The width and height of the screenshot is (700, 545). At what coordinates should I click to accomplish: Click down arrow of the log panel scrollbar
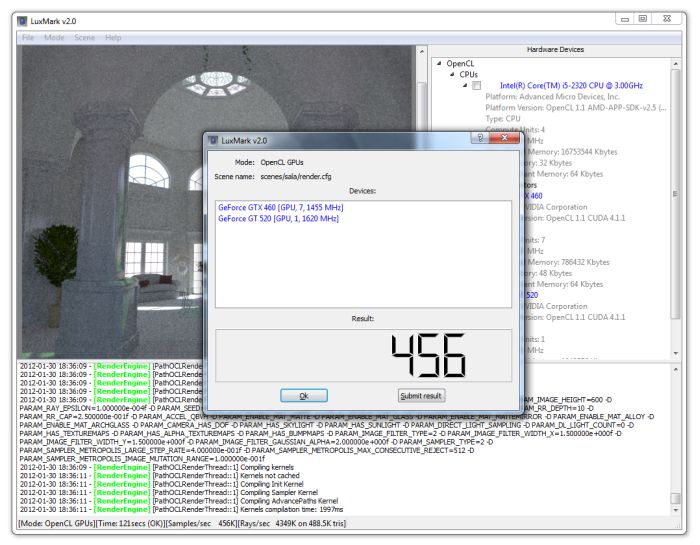[x=675, y=510]
